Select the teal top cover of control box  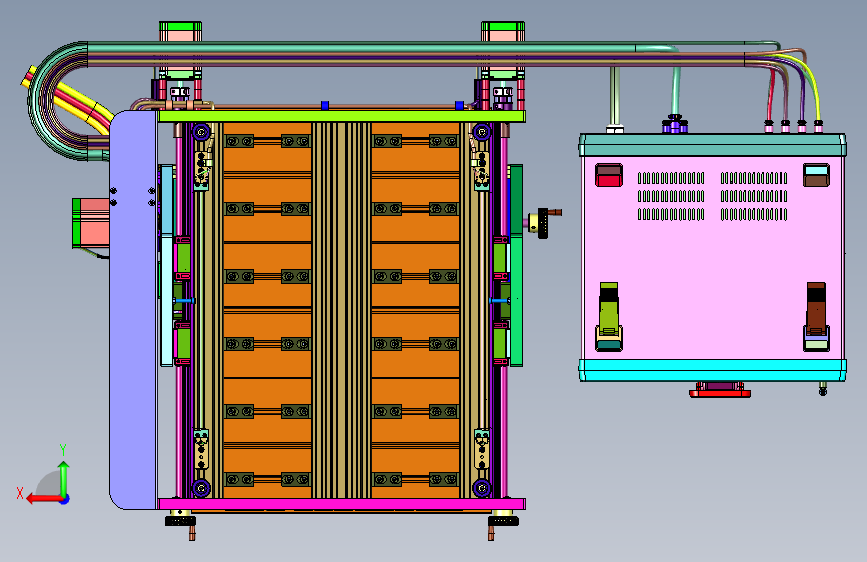713,144
